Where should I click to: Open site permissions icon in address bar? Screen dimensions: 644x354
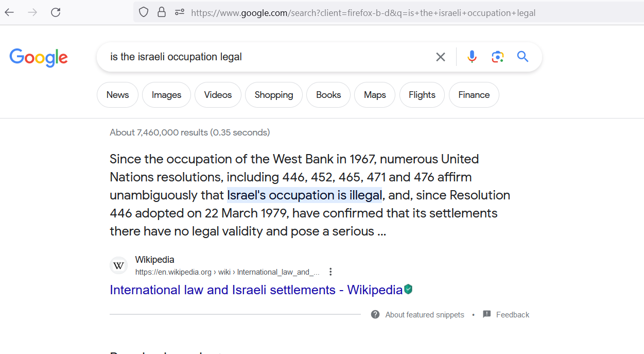click(179, 12)
